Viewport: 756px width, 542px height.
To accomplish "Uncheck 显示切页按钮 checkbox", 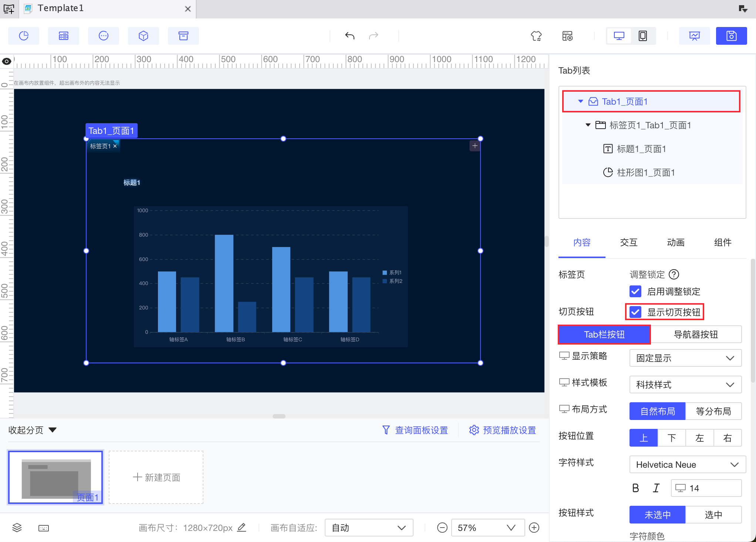I will (635, 312).
